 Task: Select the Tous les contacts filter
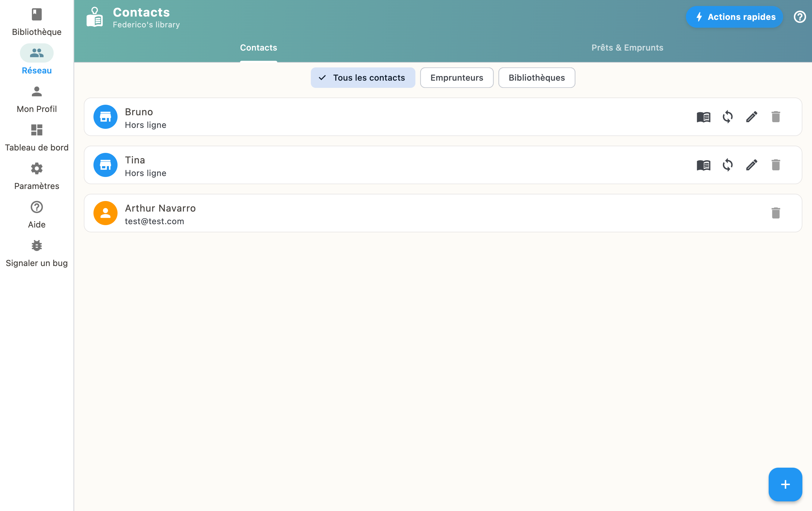pos(363,78)
